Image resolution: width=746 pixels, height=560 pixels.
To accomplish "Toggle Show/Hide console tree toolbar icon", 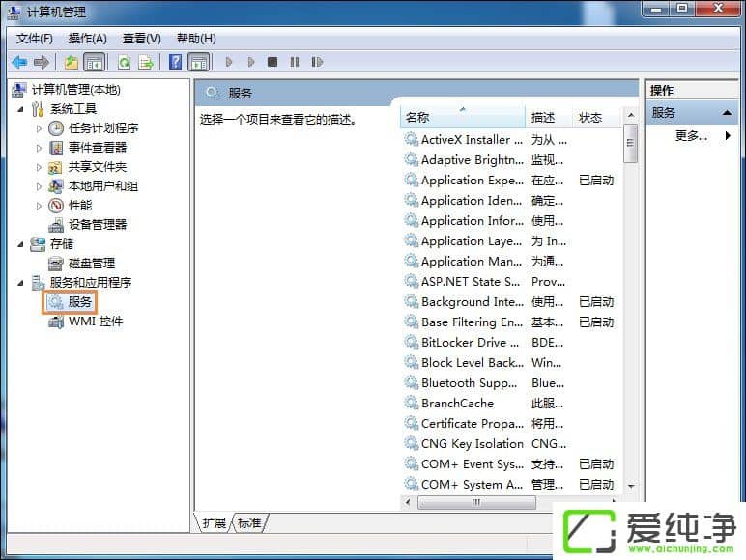I will (95, 62).
